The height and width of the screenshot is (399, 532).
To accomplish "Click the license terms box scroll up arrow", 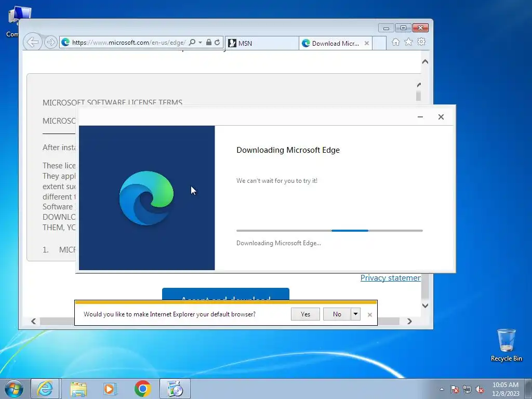I will tap(419, 85).
